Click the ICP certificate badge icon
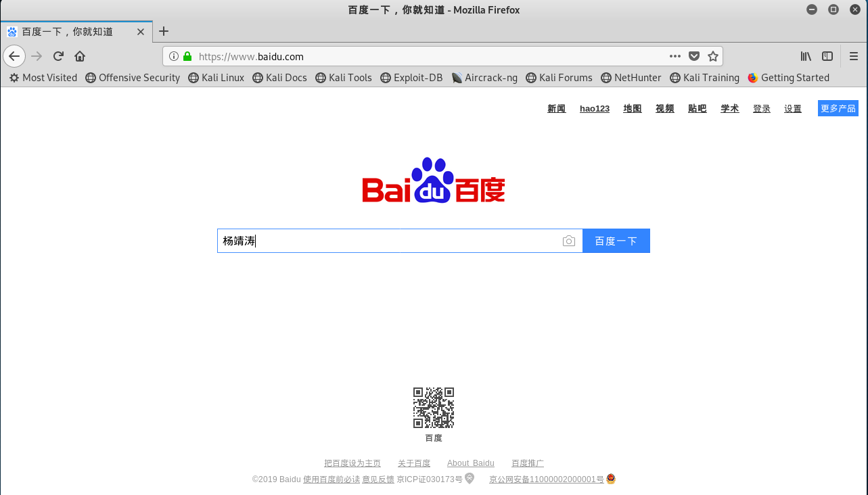Viewport: 868px width, 495px height. tap(470, 479)
